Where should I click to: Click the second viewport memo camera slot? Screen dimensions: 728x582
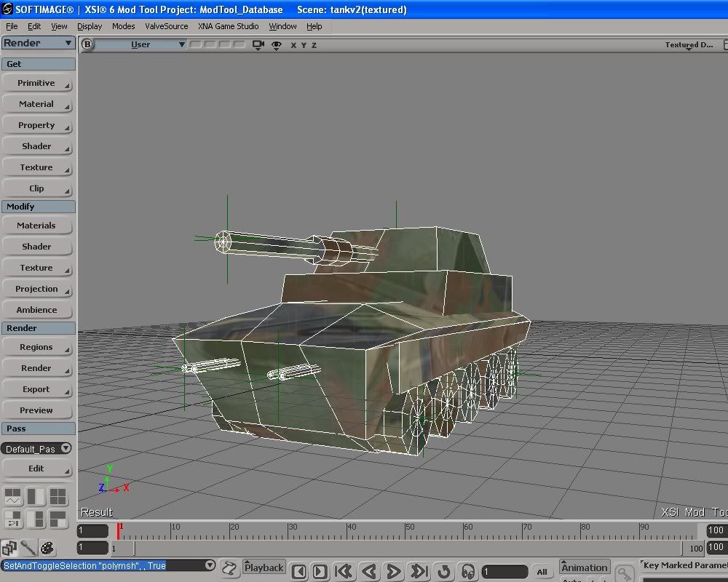tap(210, 44)
